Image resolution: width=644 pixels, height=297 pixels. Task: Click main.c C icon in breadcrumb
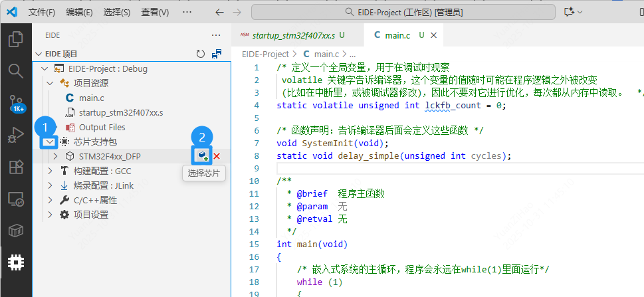(x=306, y=54)
